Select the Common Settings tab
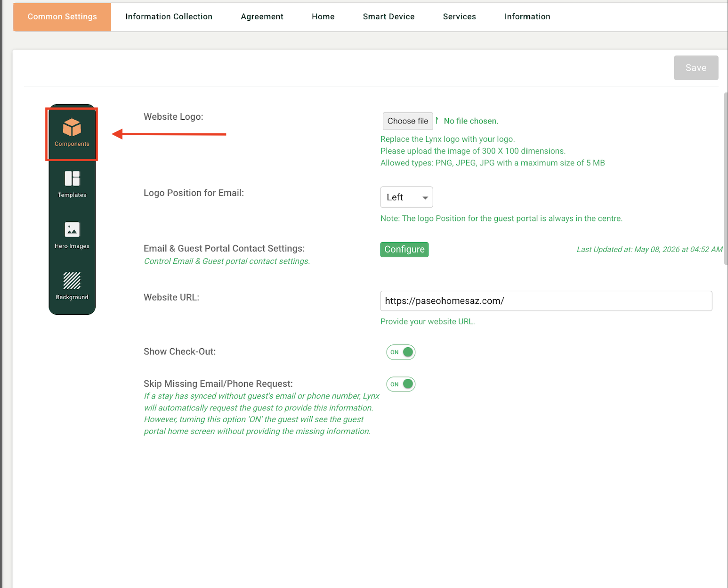 click(x=62, y=17)
